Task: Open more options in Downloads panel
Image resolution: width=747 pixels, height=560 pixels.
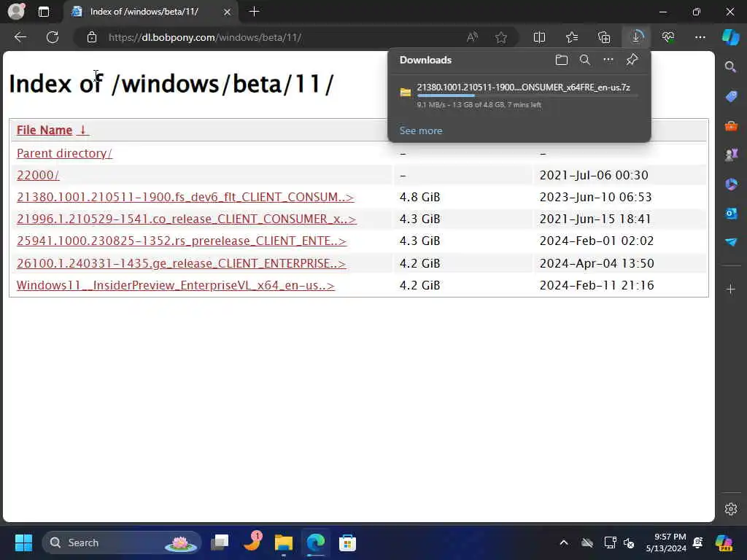Action: (608, 60)
